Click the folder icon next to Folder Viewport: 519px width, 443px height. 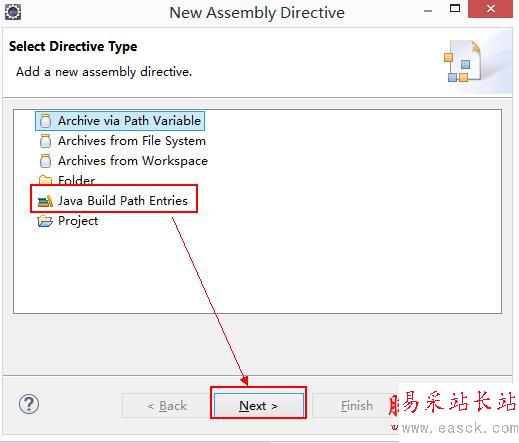[45, 180]
